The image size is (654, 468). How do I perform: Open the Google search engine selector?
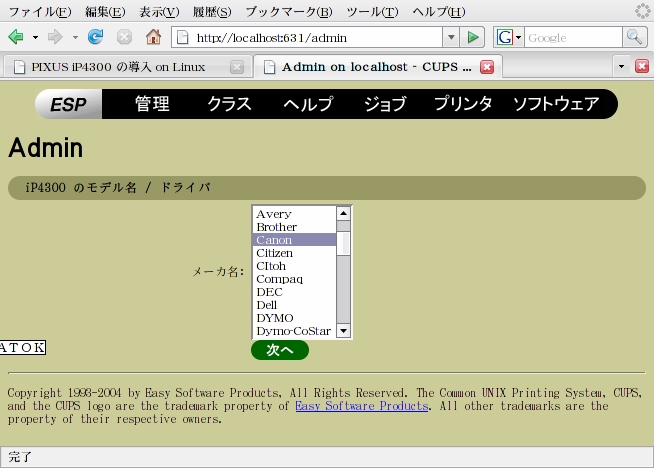(x=509, y=38)
